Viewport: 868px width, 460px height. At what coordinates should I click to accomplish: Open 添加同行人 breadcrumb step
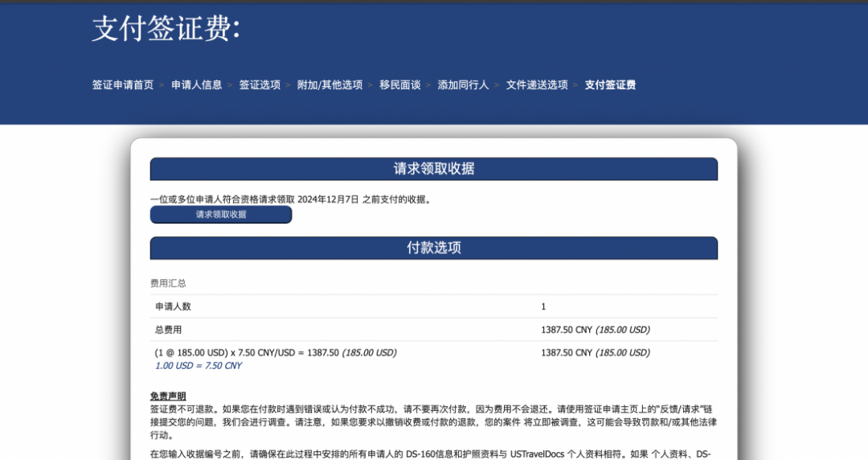(x=463, y=84)
